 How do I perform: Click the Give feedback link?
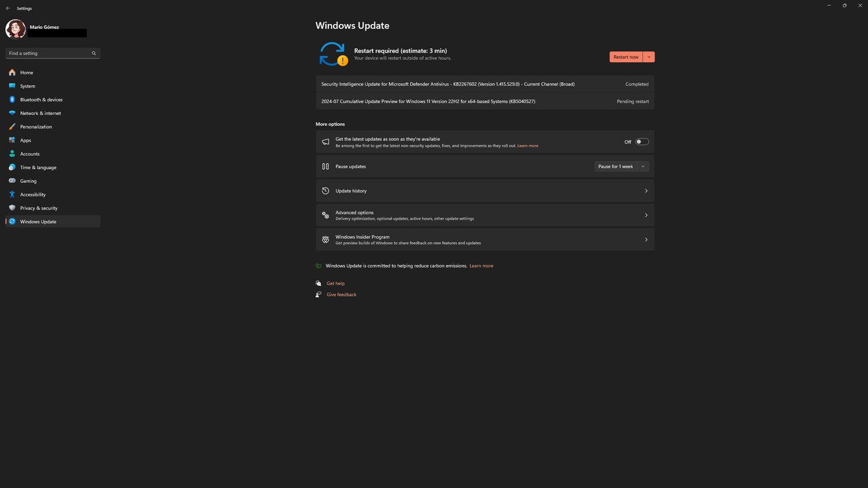(341, 295)
